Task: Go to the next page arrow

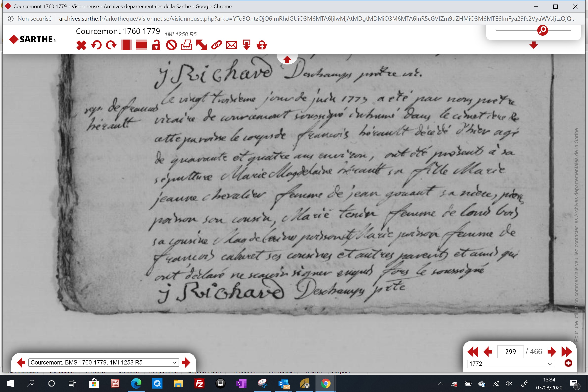Action: pos(551,352)
